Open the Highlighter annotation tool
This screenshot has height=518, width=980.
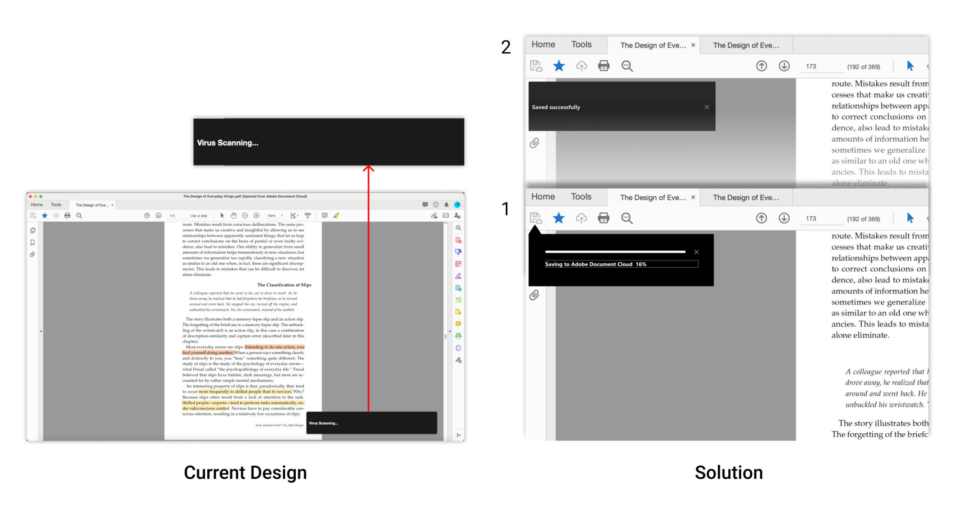click(x=336, y=216)
